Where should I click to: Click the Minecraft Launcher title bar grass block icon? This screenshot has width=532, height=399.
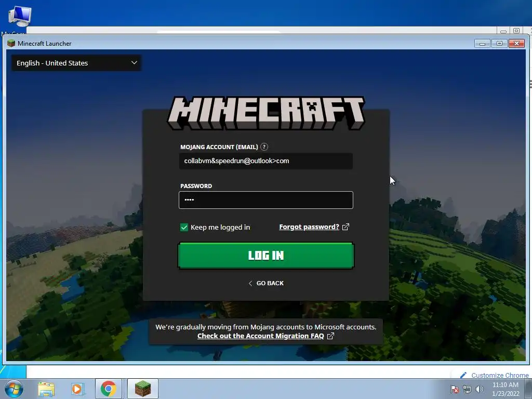(x=11, y=43)
